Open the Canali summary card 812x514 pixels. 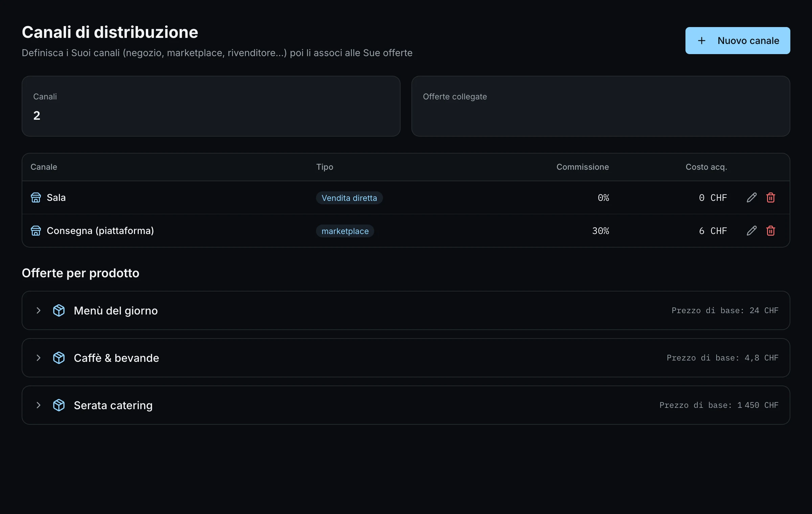tap(211, 106)
